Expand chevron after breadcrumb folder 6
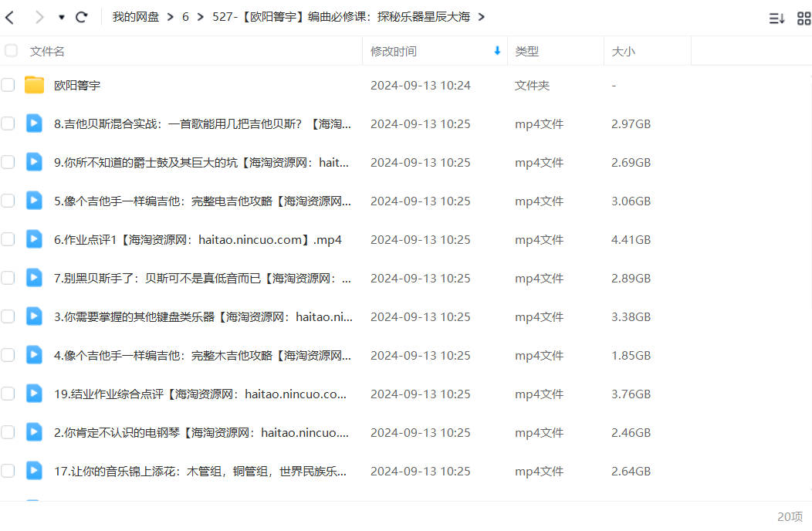Image resolution: width=812 pixels, height=531 pixels. (x=201, y=17)
